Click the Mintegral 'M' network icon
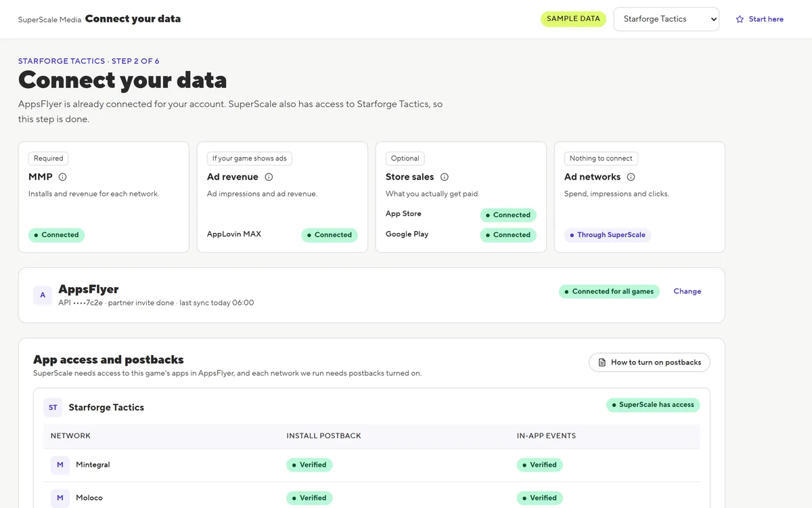812x508 pixels. [x=60, y=465]
